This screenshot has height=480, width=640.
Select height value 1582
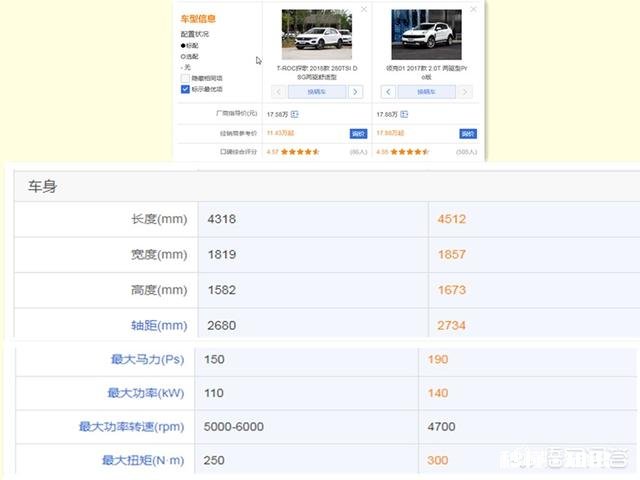(x=222, y=290)
